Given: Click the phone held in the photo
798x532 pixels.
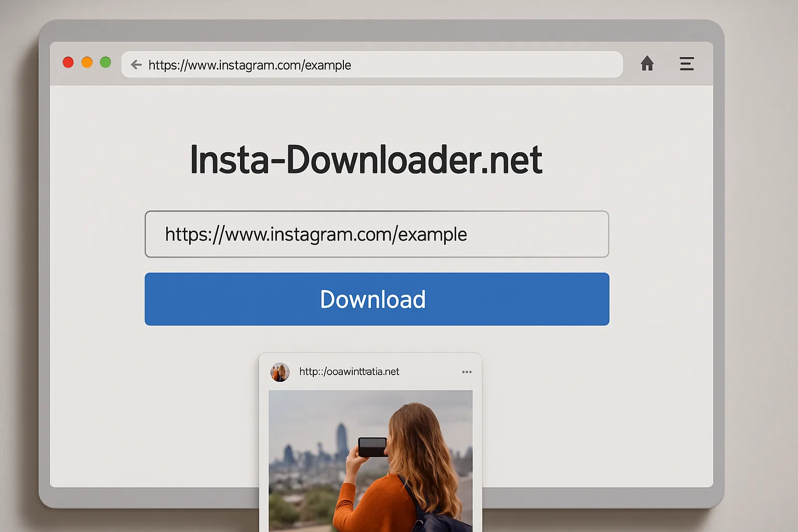Looking at the screenshot, I should (373, 447).
